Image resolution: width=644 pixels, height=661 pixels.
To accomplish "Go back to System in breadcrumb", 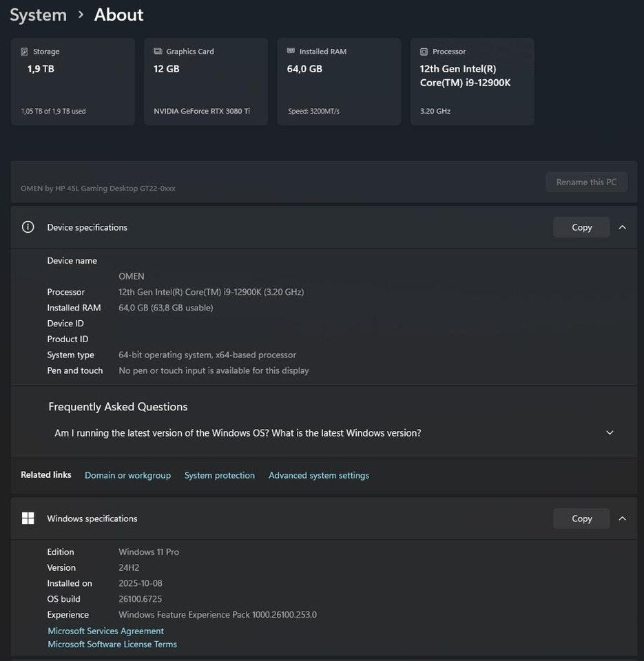I will (38, 14).
